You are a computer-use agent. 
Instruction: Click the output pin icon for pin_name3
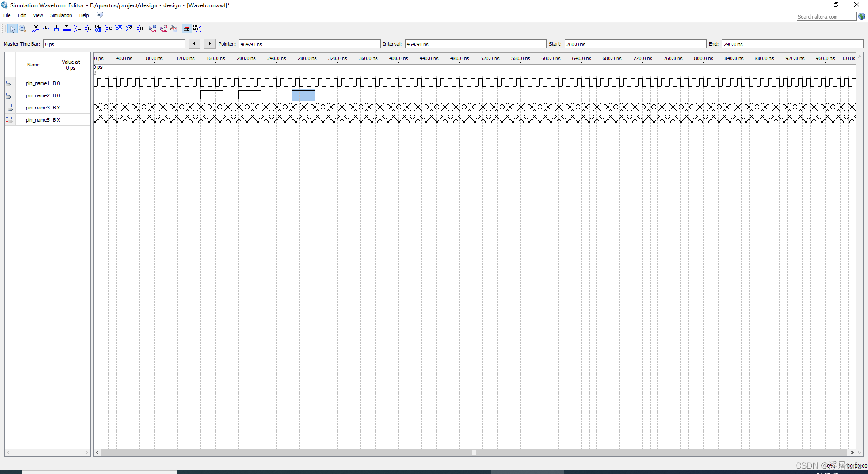click(x=9, y=108)
